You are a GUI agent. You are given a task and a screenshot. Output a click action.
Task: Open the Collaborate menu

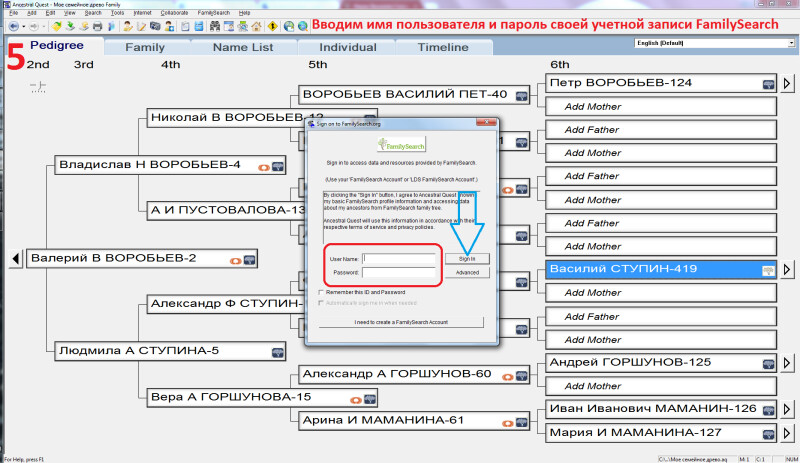click(174, 13)
